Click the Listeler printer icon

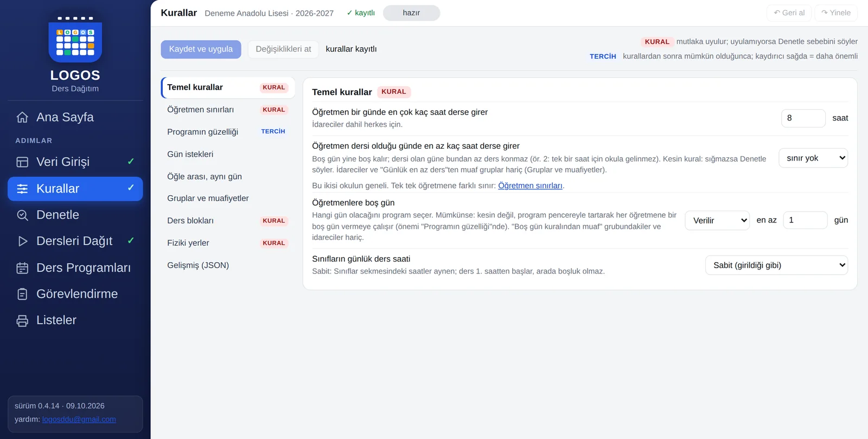[x=22, y=320]
